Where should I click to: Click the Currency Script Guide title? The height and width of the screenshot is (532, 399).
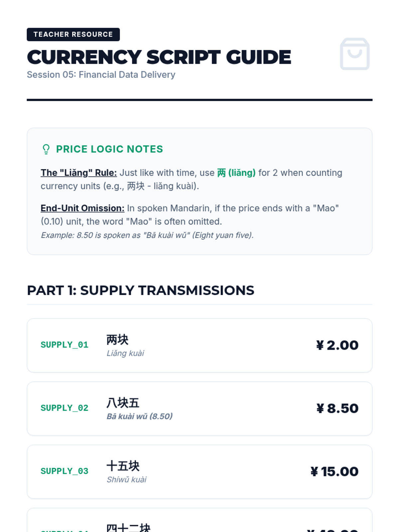pyautogui.click(x=159, y=57)
